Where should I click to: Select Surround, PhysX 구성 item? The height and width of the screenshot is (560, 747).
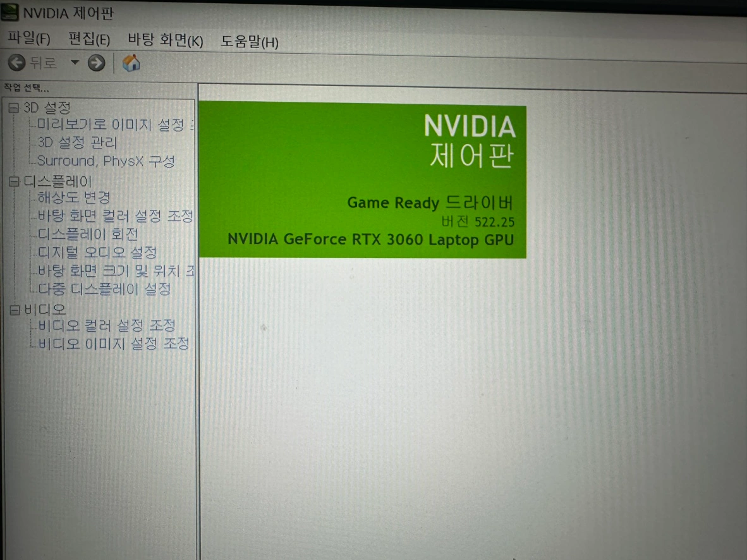click(106, 161)
